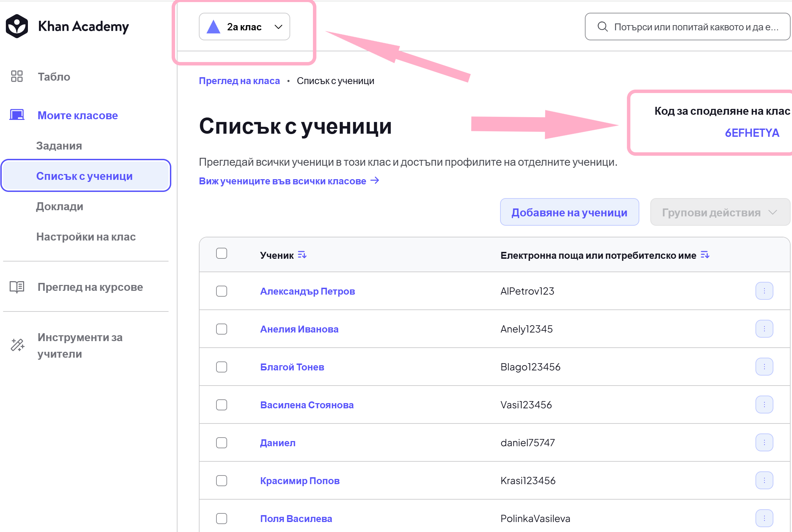Select checkbox for Даниел
This screenshot has width=792, height=532.
pyautogui.click(x=222, y=443)
